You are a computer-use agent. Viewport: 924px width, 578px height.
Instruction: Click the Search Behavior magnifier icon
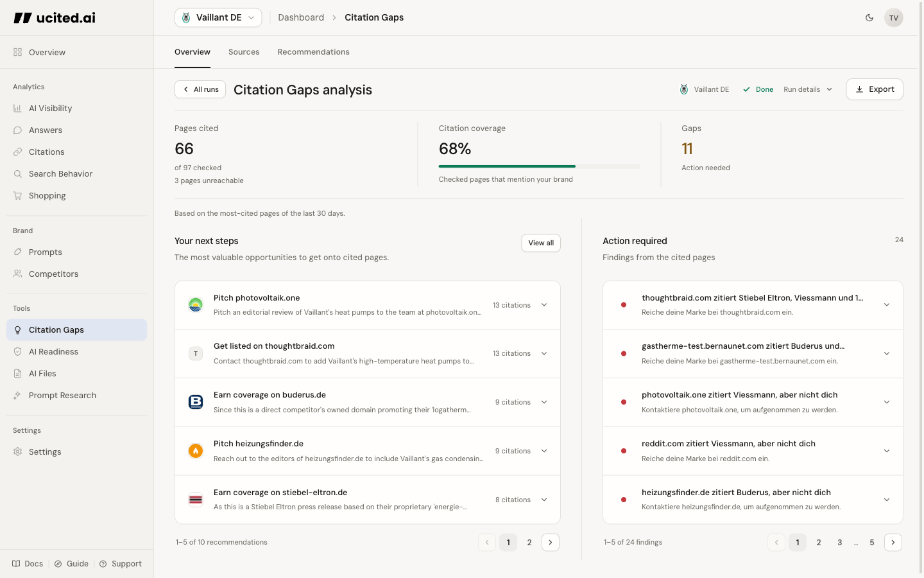pyautogui.click(x=17, y=173)
